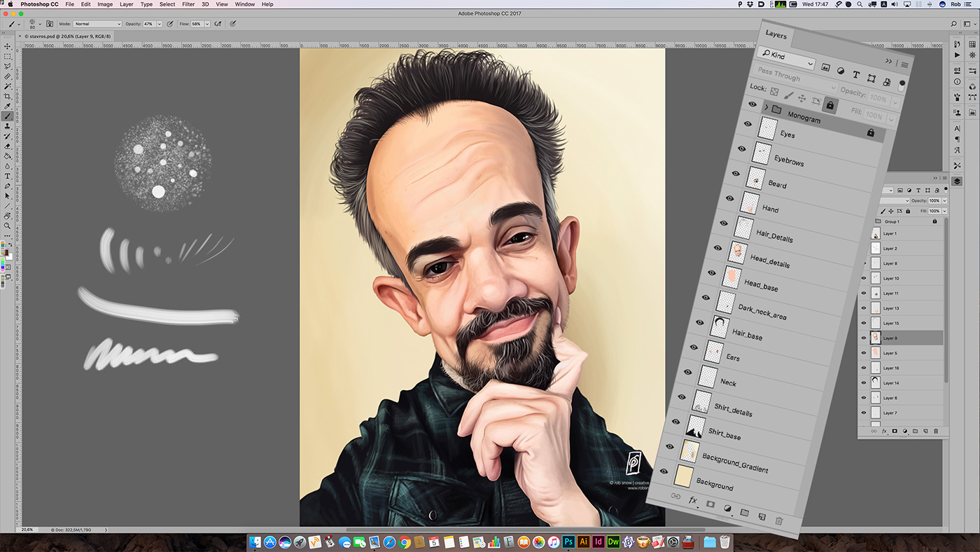Hide the Background layer
The image size is (980, 552).
[664, 471]
